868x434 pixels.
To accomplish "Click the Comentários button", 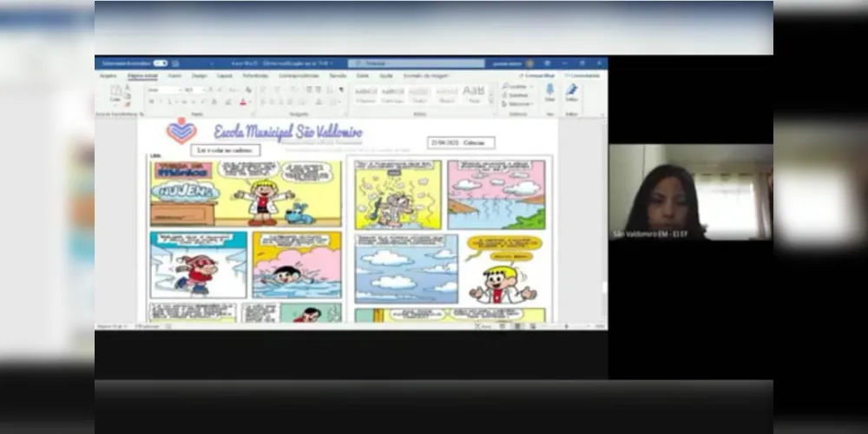I will pyautogui.click(x=582, y=76).
